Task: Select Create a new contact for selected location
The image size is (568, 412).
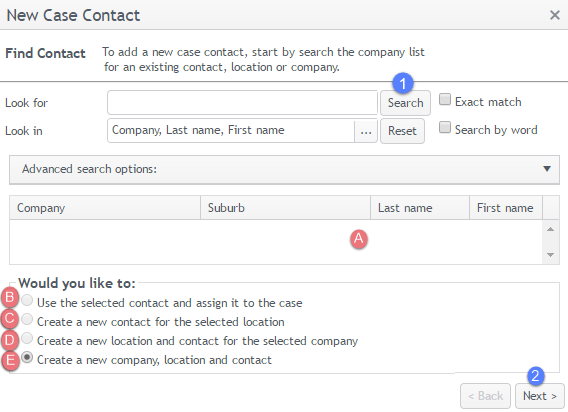Action: [x=27, y=319]
